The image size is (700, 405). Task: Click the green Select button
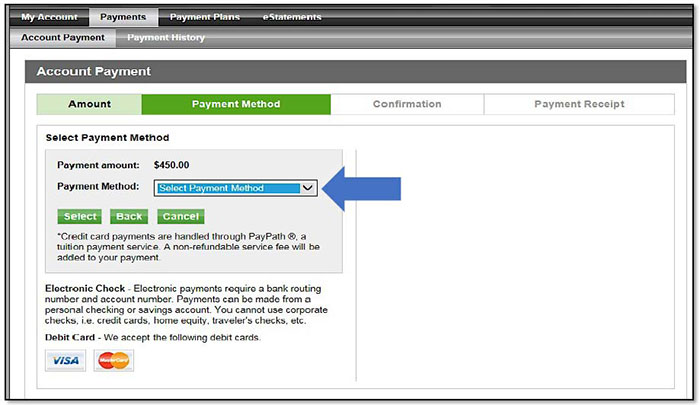(x=79, y=217)
